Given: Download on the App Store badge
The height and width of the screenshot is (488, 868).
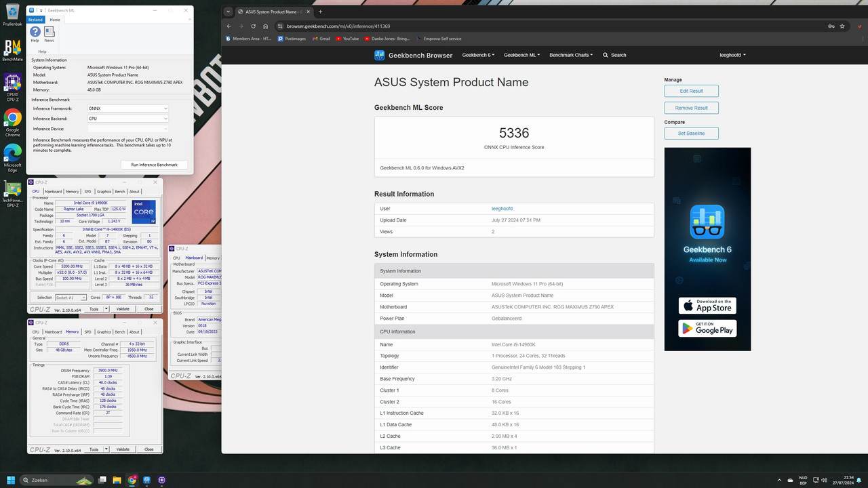Looking at the screenshot, I should click(707, 306).
